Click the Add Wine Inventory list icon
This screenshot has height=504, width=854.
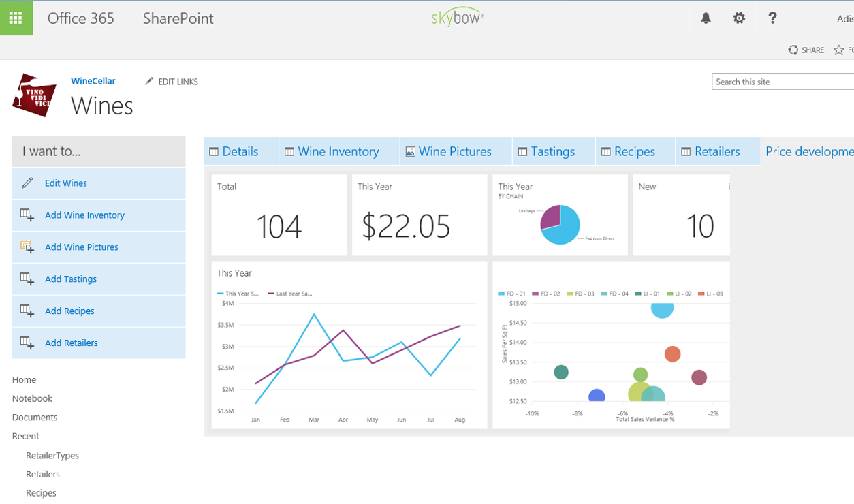27,215
